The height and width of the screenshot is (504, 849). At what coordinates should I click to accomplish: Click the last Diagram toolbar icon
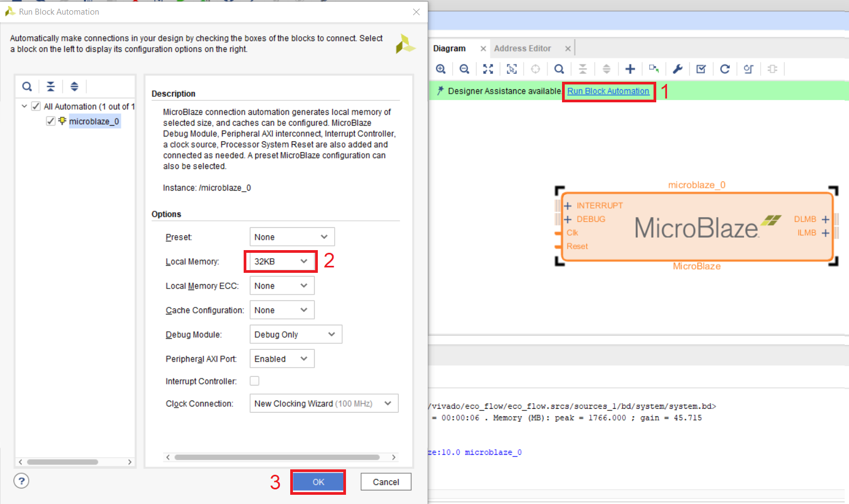click(x=773, y=69)
